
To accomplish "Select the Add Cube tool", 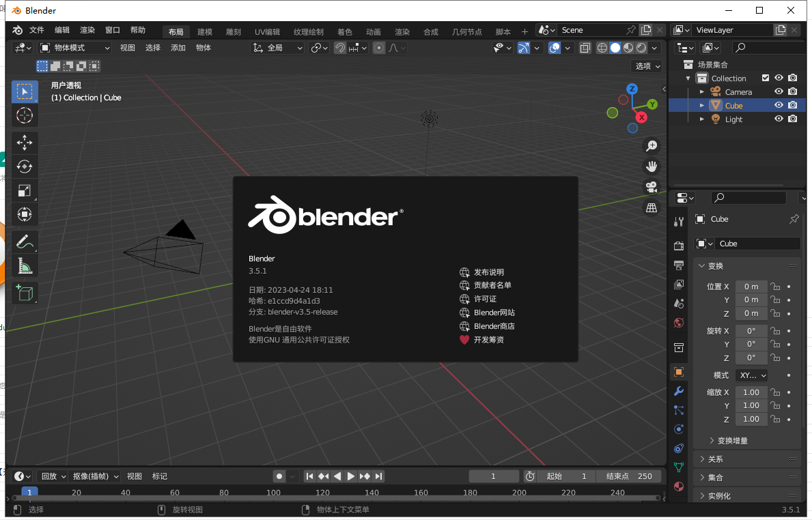I will tap(25, 293).
